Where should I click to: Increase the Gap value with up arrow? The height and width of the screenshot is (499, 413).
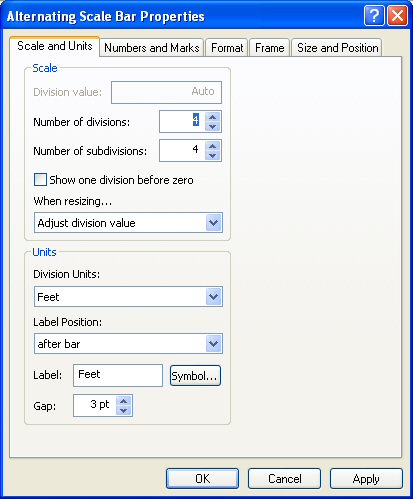click(x=124, y=401)
